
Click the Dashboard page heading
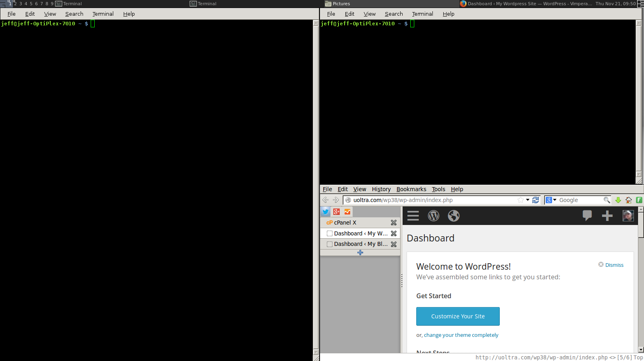[x=430, y=238]
